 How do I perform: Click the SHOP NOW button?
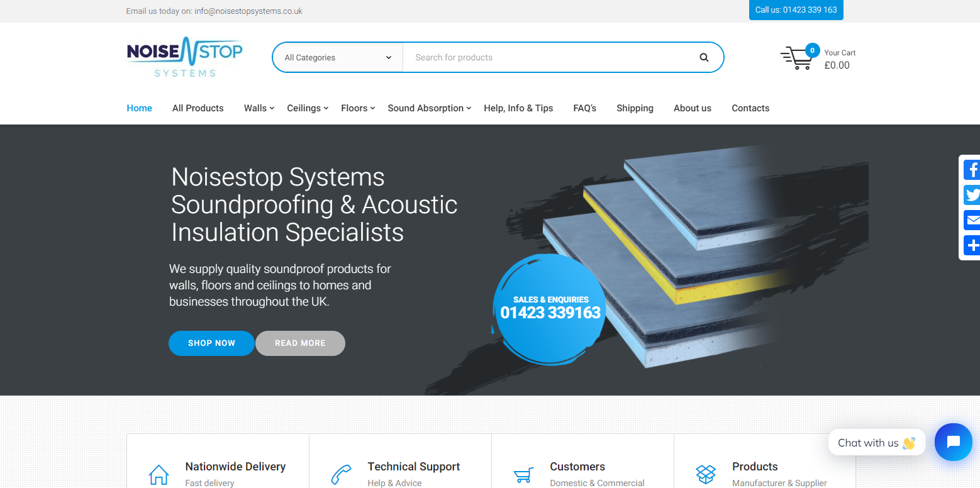click(x=211, y=343)
